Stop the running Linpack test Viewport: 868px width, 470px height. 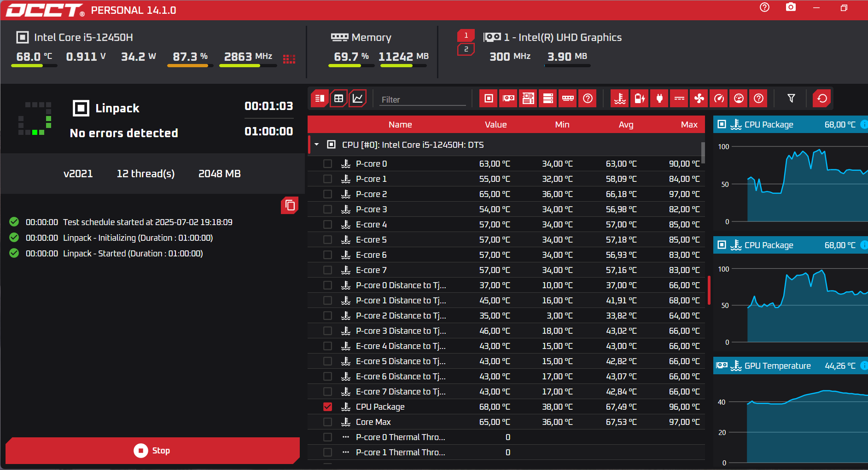pos(152,451)
